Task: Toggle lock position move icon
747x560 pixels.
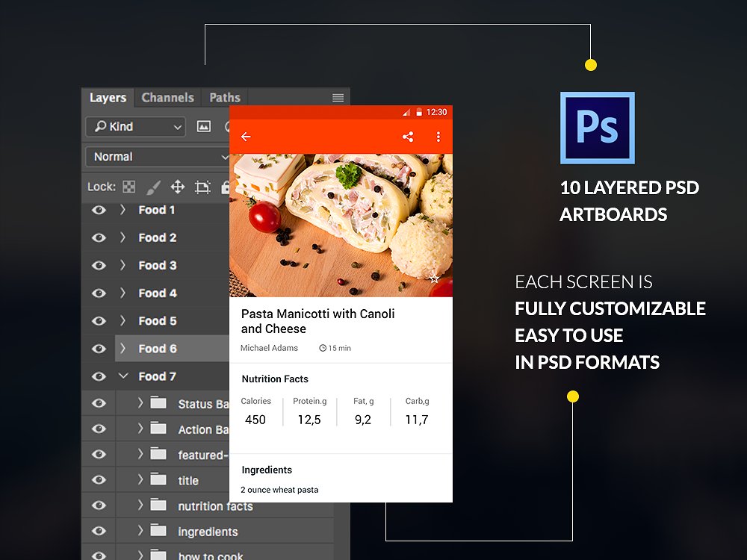Action: tap(178, 187)
